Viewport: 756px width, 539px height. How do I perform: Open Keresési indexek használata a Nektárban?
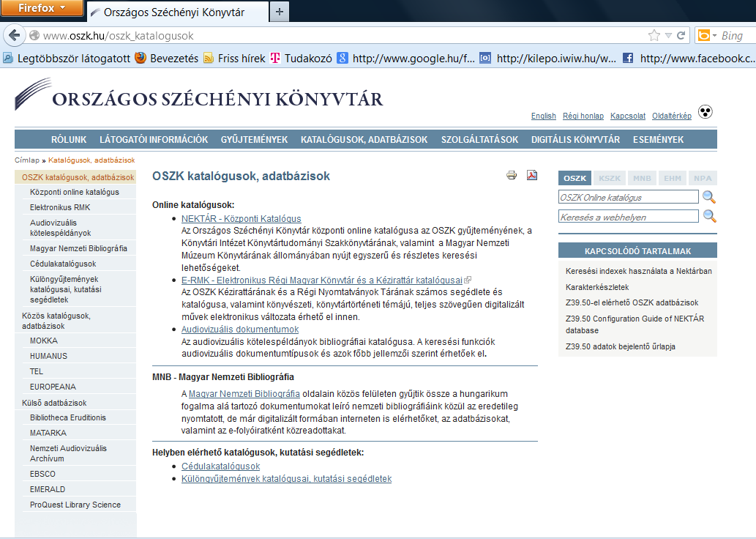tap(639, 271)
